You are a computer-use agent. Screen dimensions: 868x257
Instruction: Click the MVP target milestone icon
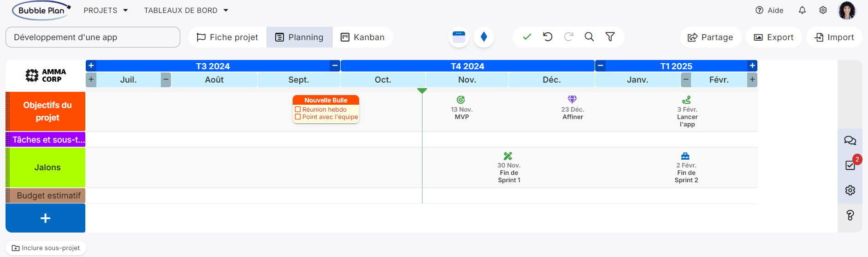pos(461,100)
